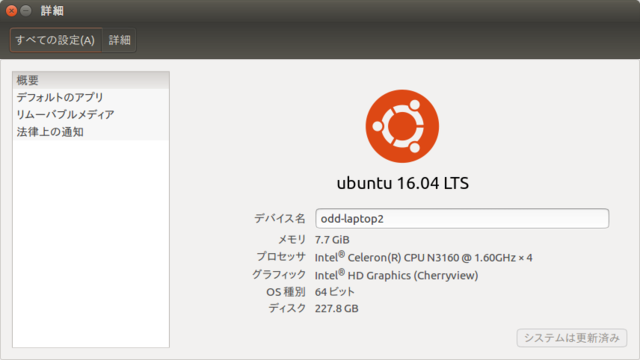Click the 64 ビット OS type value
This screenshot has height=360, width=640.
coord(335,292)
